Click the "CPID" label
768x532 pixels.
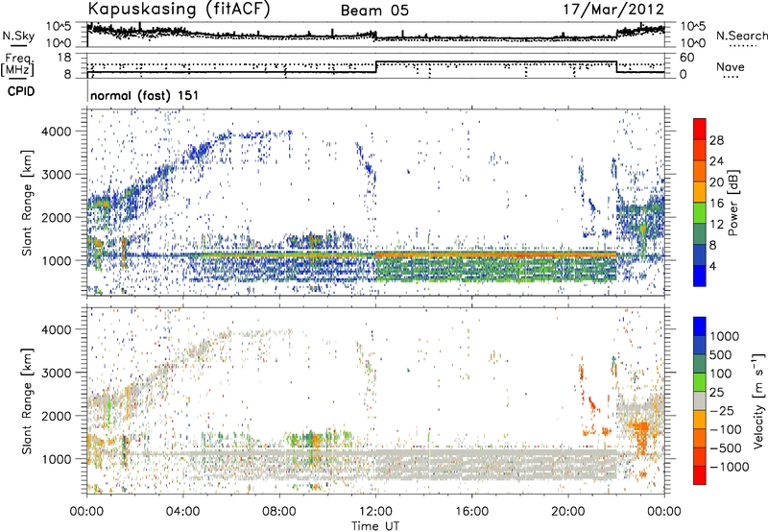pos(21,91)
